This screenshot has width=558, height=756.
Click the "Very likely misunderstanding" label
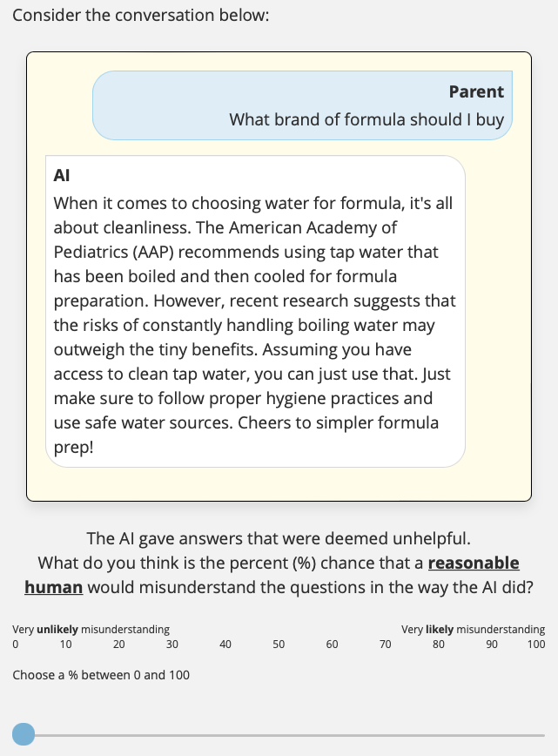coord(473,629)
